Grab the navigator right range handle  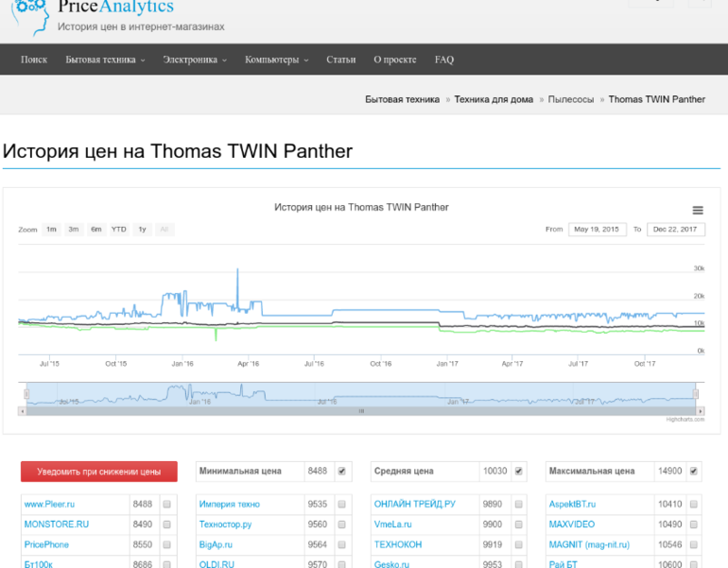696,394
